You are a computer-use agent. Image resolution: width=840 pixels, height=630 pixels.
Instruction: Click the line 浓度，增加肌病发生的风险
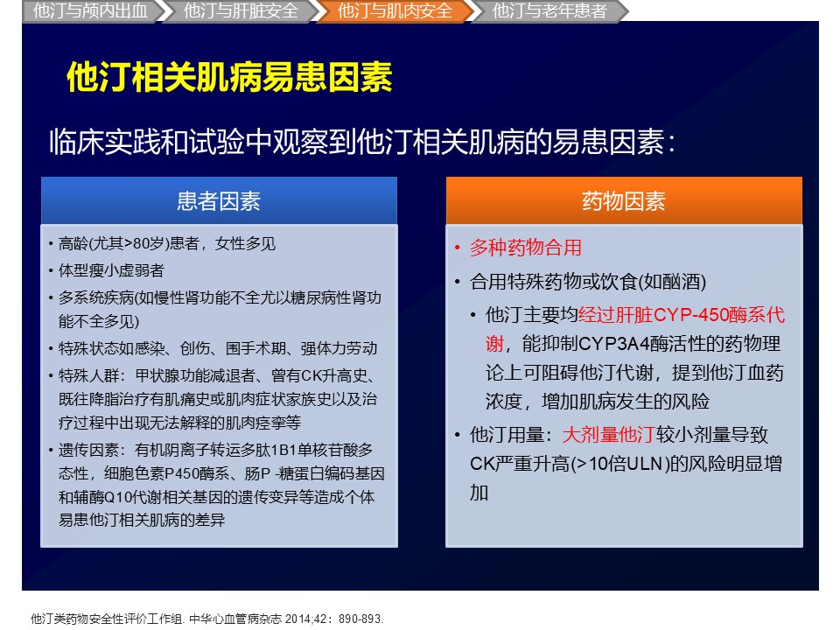pyautogui.click(x=598, y=402)
